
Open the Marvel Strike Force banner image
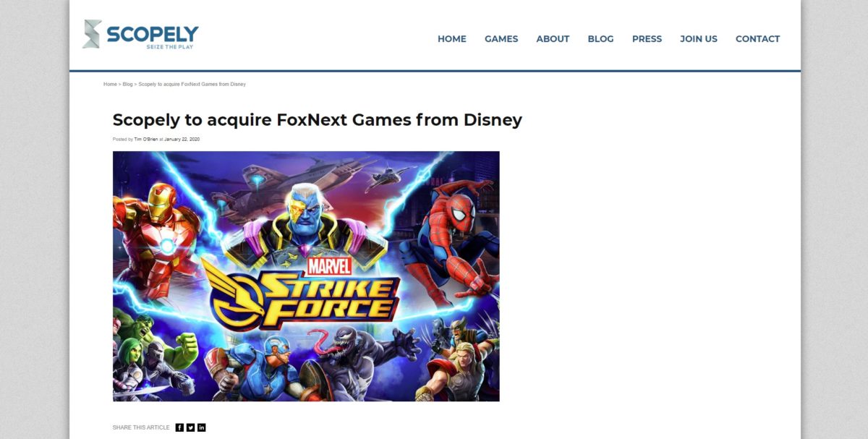click(x=306, y=276)
